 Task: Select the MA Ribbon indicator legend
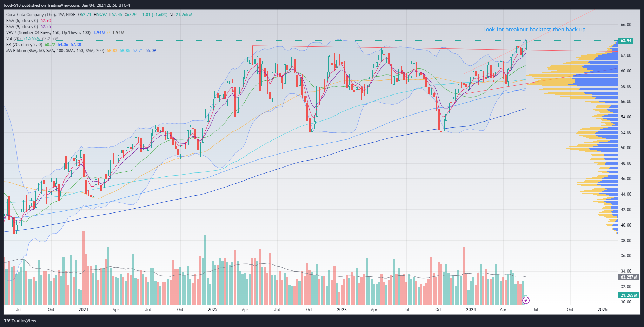pos(55,51)
